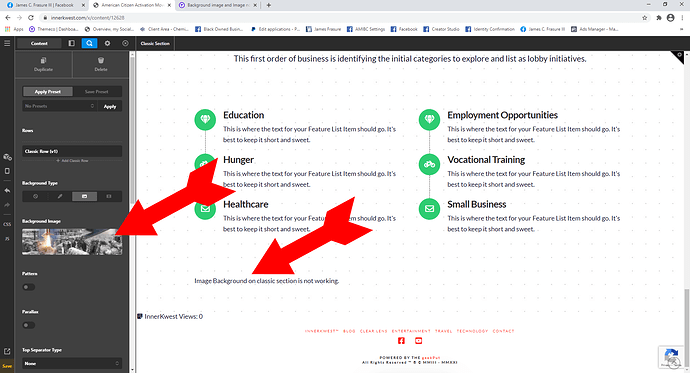
Task: Click the Apply preset button
Action: 110,106
